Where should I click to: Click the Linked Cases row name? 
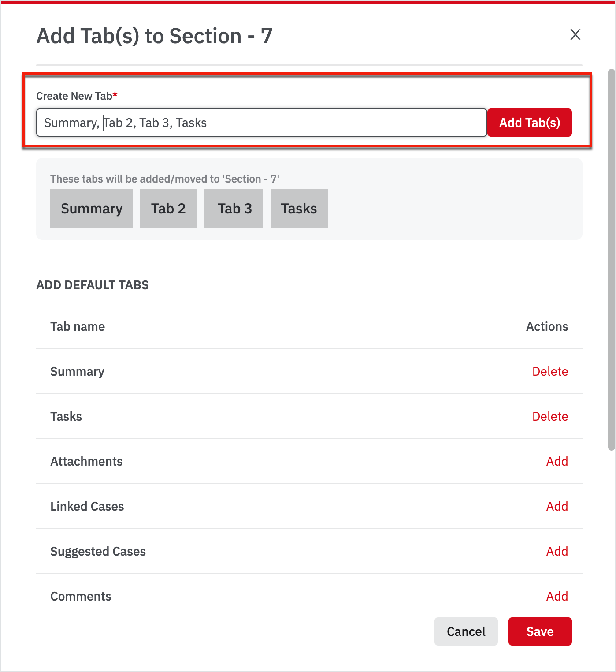(x=87, y=506)
